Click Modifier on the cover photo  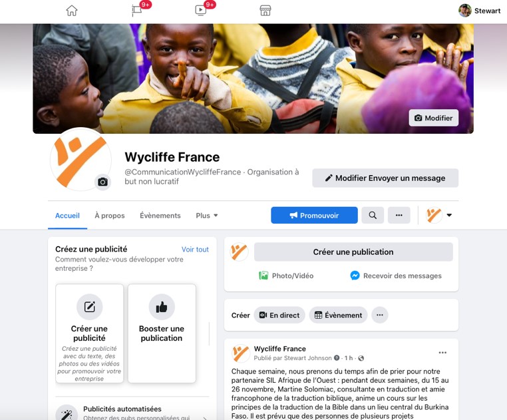pyautogui.click(x=434, y=118)
